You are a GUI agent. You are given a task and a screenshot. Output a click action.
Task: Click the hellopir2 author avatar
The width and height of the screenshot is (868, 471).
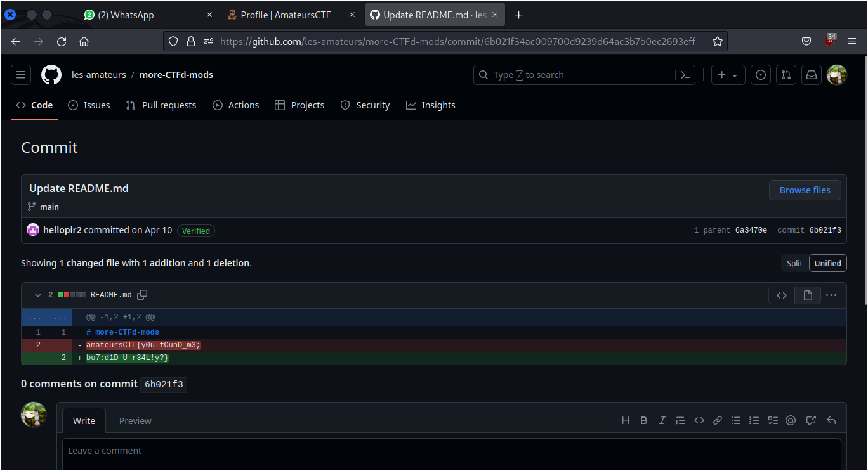tap(33, 230)
